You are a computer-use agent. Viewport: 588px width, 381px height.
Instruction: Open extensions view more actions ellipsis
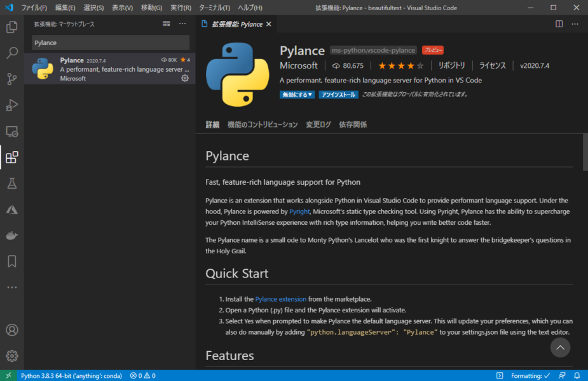[x=182, y=24]
